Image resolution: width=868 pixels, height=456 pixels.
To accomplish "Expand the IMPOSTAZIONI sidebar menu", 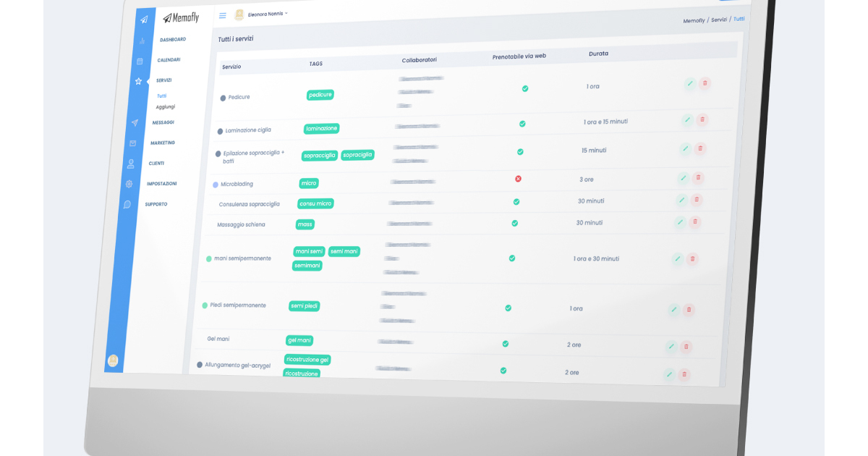I will (x=161, y=184).
